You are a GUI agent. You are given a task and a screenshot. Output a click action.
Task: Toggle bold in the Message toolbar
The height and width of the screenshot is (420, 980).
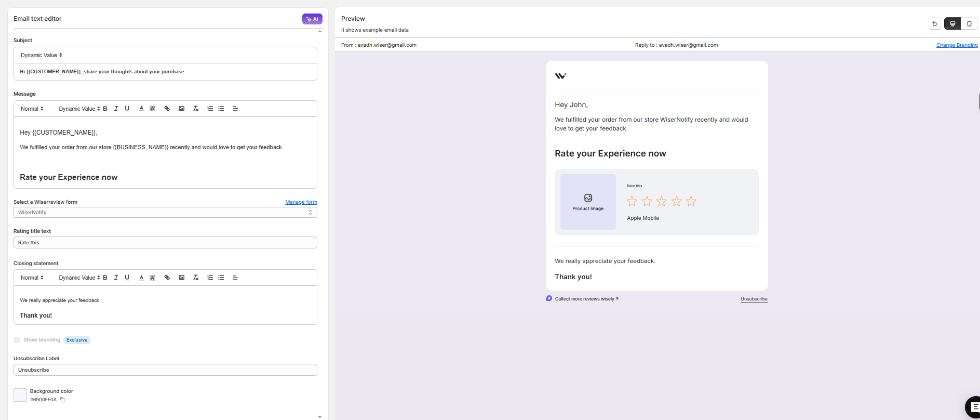[105, 109]
